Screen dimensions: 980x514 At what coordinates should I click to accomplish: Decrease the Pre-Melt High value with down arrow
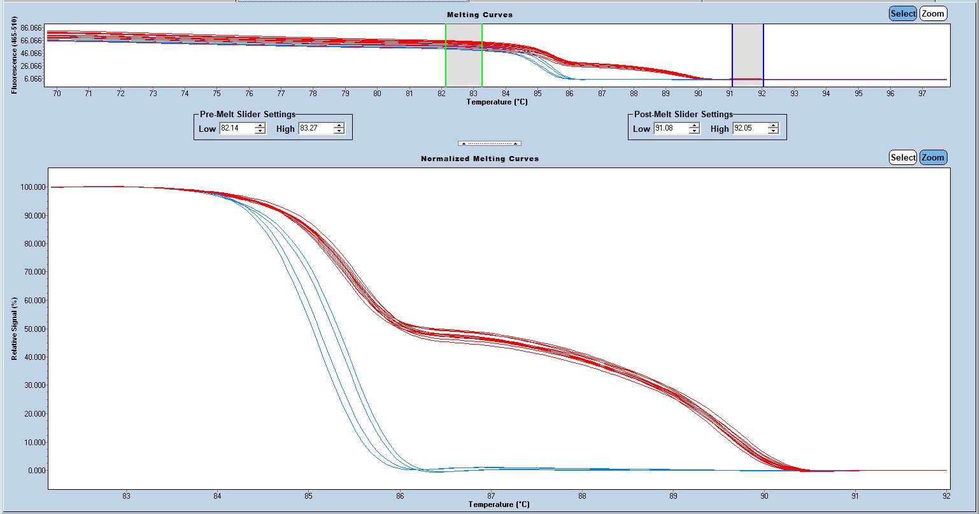pos(339,131)
